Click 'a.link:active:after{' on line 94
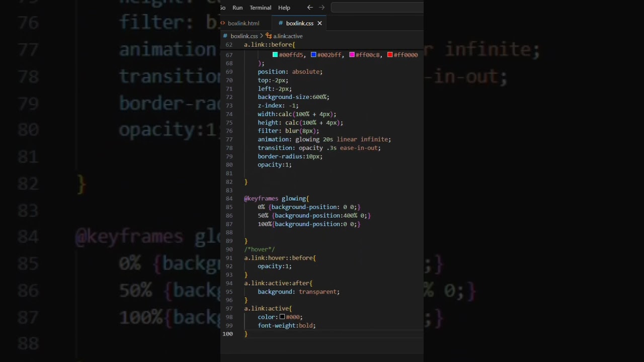The height and width of the screenshot is (362, 644). (x=278, y=284)
